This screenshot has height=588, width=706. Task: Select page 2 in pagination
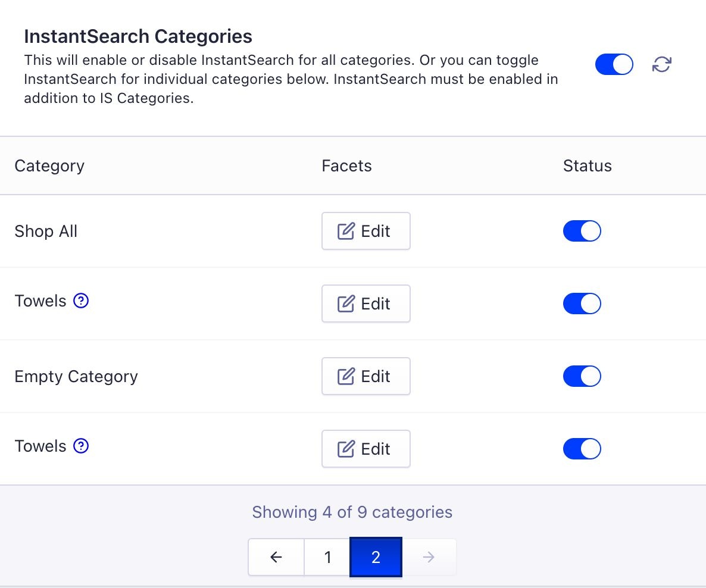(x=376, y=557)
